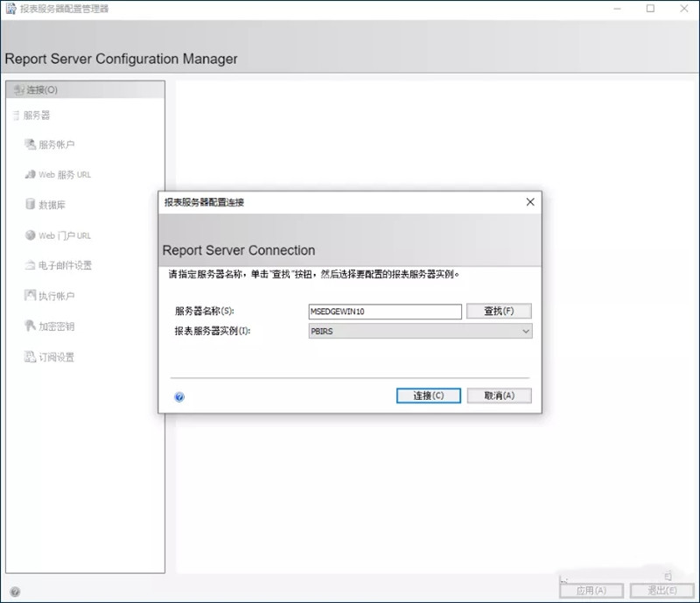Image resolution: width=700 pixels, height=603 pixels.
Task: Click the help icon in bottom-left of main window
Action: pos(15,592)
